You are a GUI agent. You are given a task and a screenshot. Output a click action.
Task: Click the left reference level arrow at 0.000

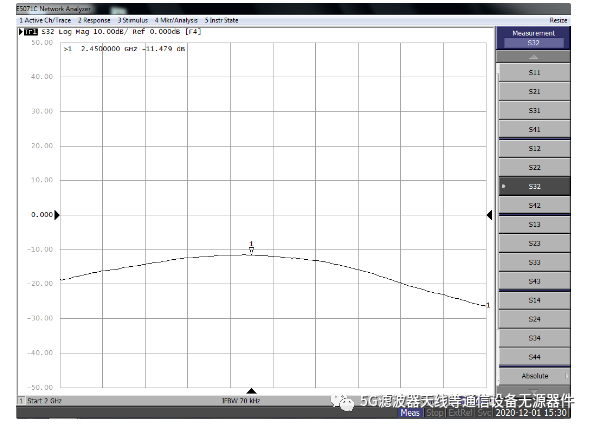[x=57, y=215]
